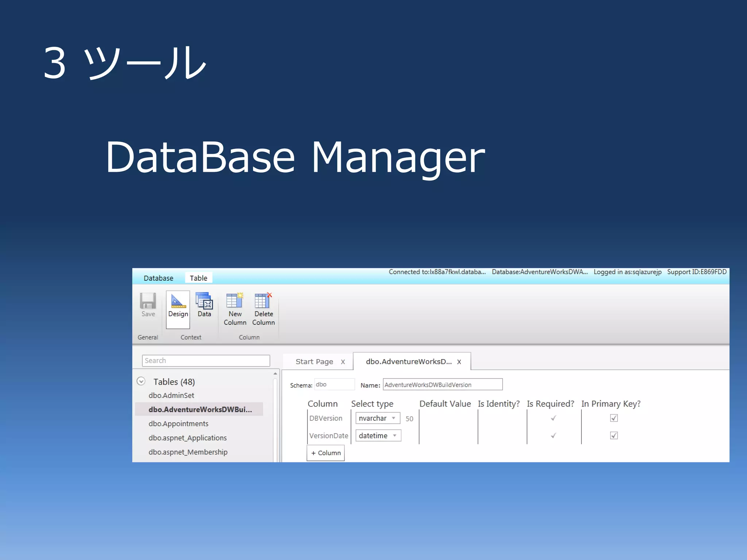Click the Connected to server status text
This screenshot has height=560, width=747.
[437, 272]
